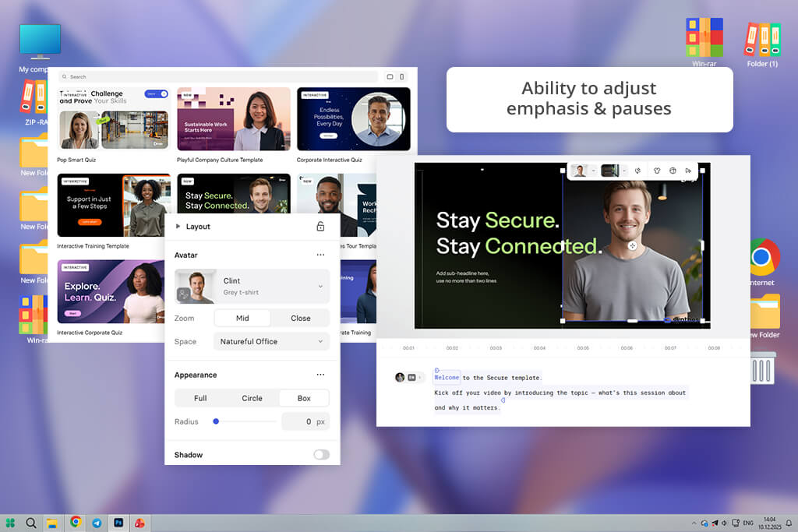Open the Corporate Interactive Quiz template

click(354, 119)
